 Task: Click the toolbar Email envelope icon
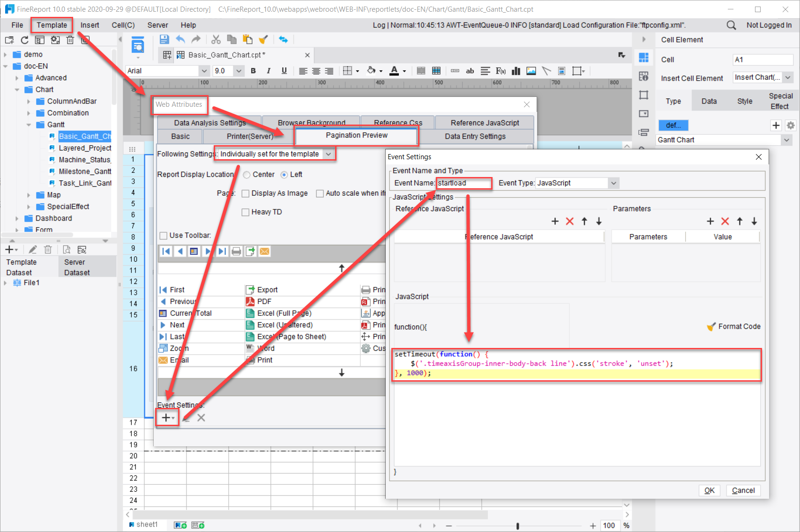[x=264, y=251]
